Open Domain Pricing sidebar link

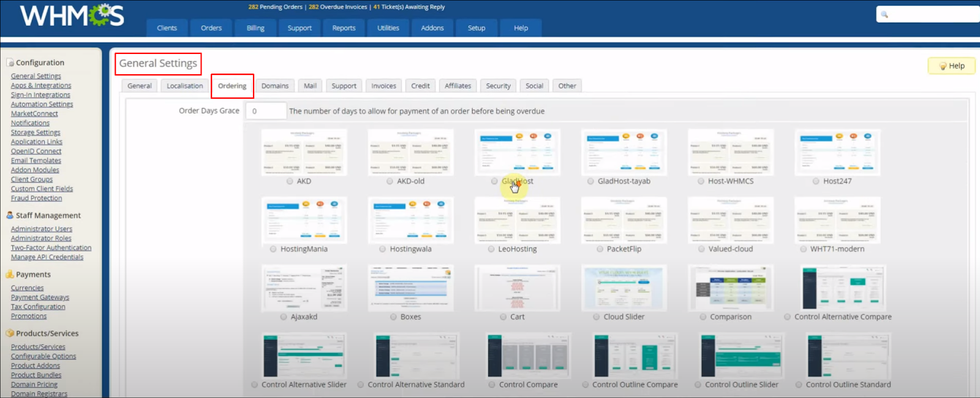[x=34, y=385]
